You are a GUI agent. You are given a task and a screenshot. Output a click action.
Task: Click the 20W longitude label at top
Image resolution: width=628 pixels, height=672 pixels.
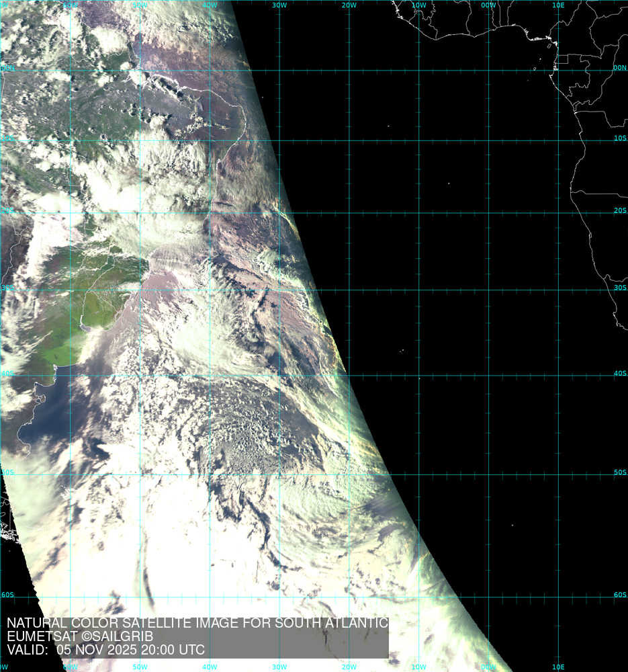(349, 5)
